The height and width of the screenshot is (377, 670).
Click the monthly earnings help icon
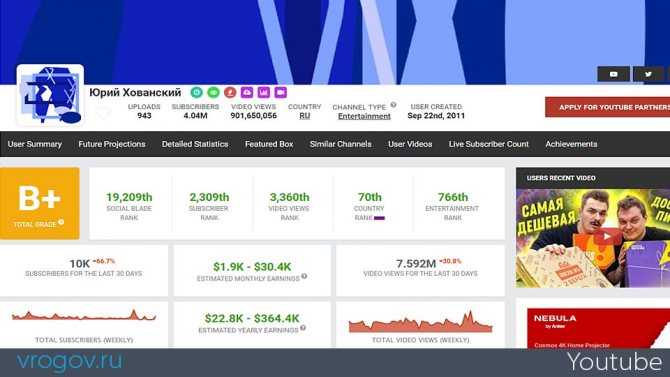point(304,276)
